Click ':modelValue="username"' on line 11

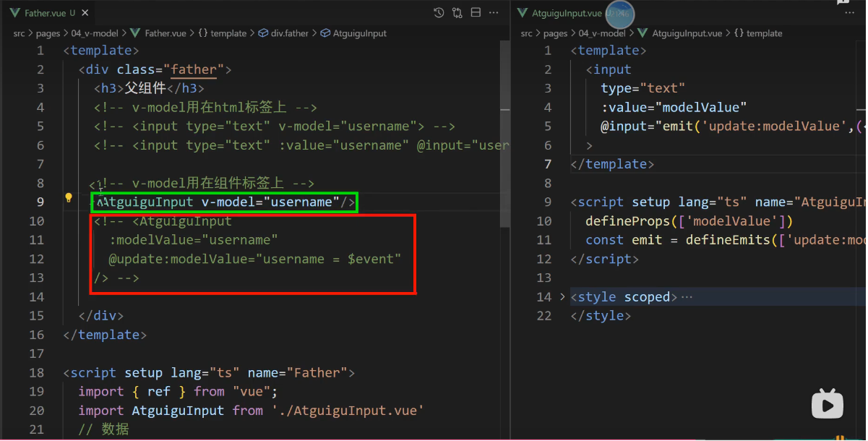tap(194, 240)
